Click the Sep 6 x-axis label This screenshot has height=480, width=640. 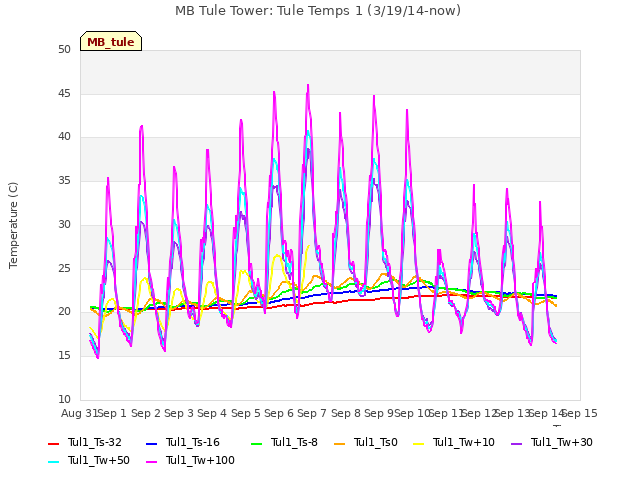[x=279, y=413]
